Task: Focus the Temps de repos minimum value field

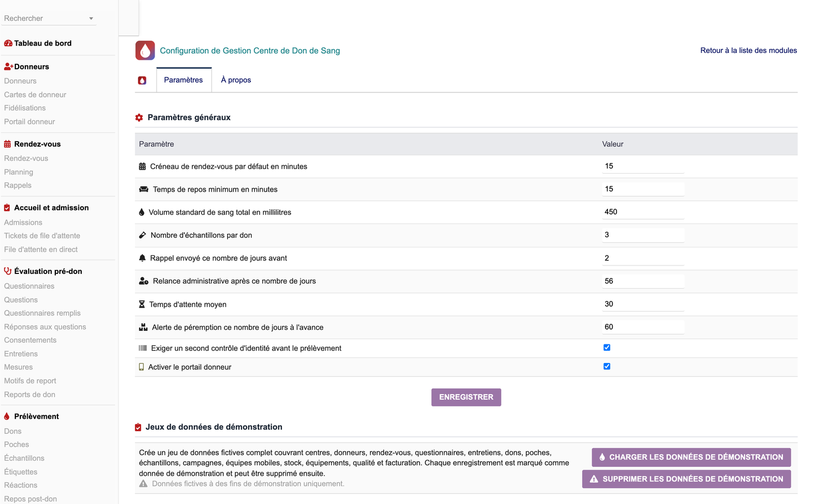Action: click(643, 189)
